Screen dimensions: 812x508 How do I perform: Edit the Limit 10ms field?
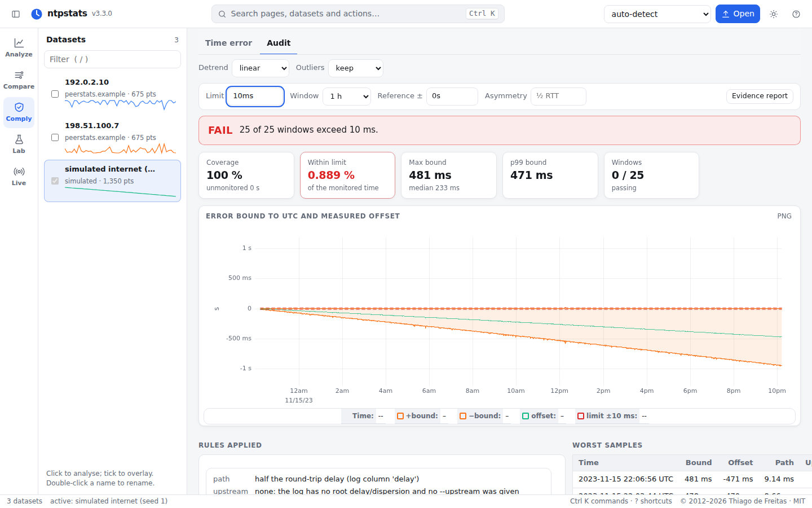click(255, 97)
